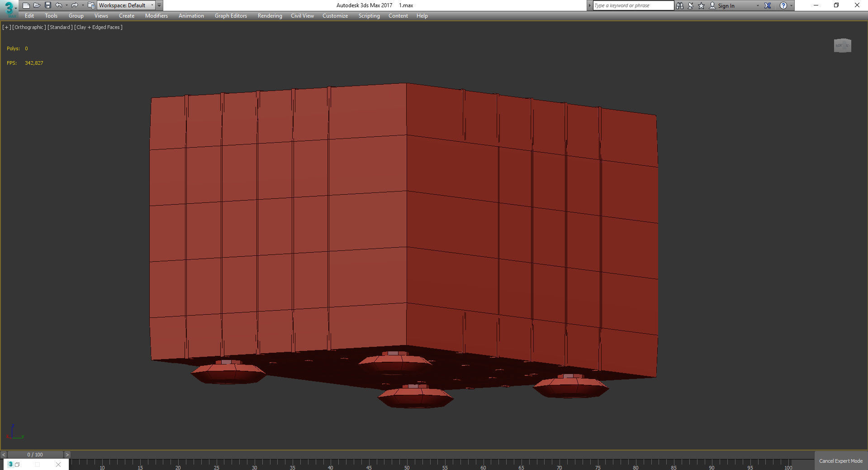
Task: Open the Tools menu
Action: (51, 16)
